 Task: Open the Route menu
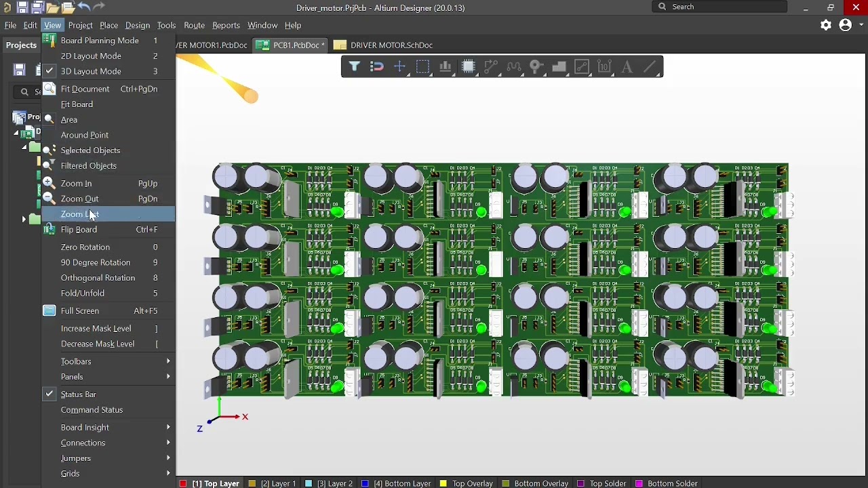pos(194,25)
